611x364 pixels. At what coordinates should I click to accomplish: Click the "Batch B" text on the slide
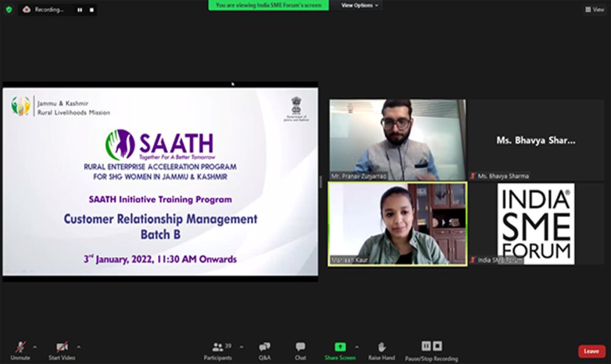pos(161,235)
